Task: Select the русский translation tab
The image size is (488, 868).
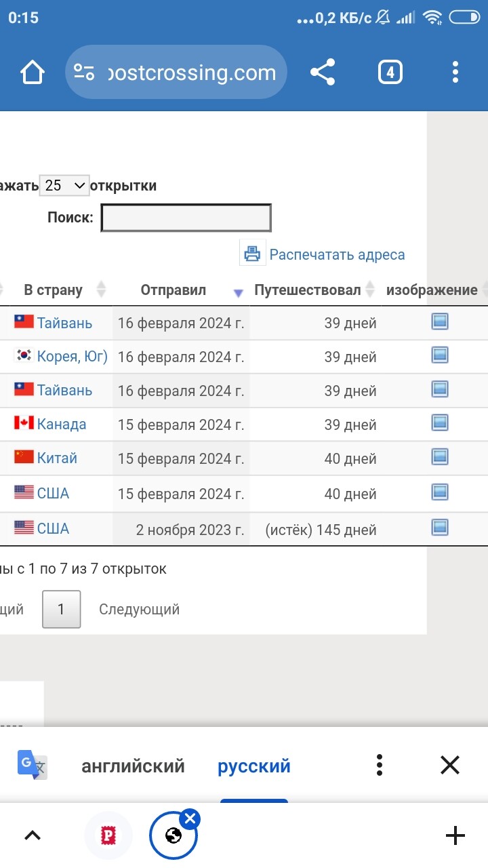Action: tap(254, 766)
